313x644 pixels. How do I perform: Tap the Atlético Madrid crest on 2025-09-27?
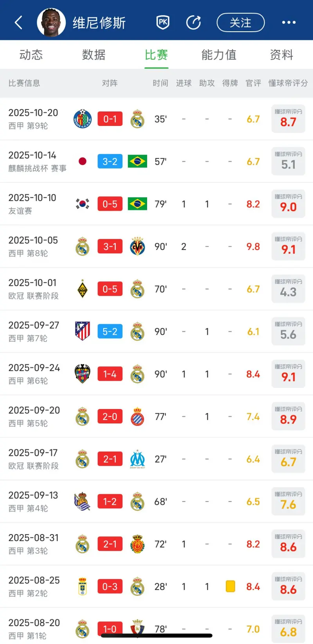tap(83, 331)
